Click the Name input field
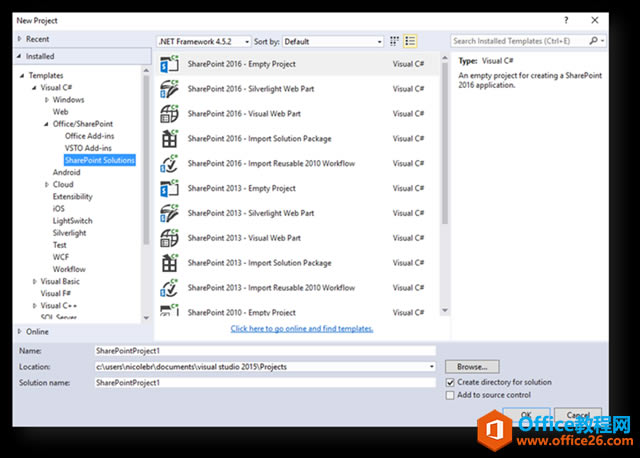Image resolution: width=640 pixels, height=458 pixels. pos(265,351)
